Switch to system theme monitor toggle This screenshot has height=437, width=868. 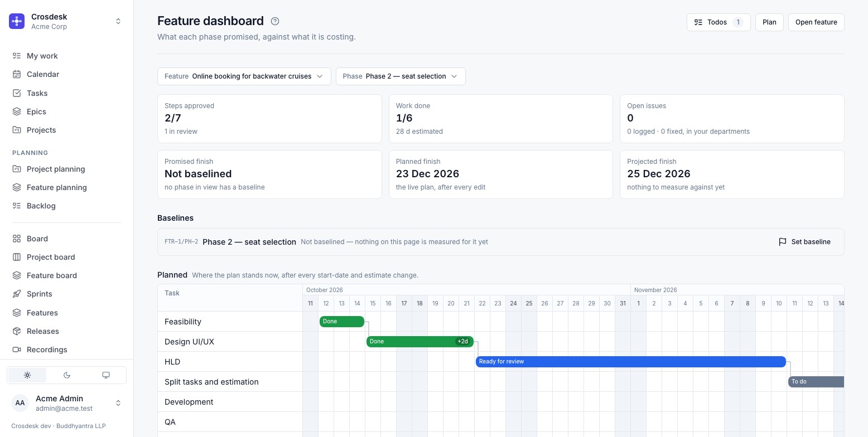tap(106, 375)
